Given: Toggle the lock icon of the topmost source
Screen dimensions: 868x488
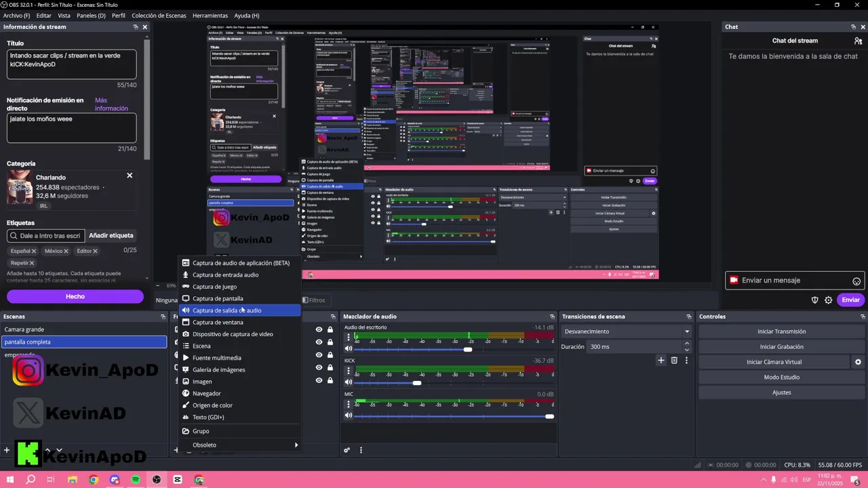Looking at the screenshot, I should coord(330,329).
